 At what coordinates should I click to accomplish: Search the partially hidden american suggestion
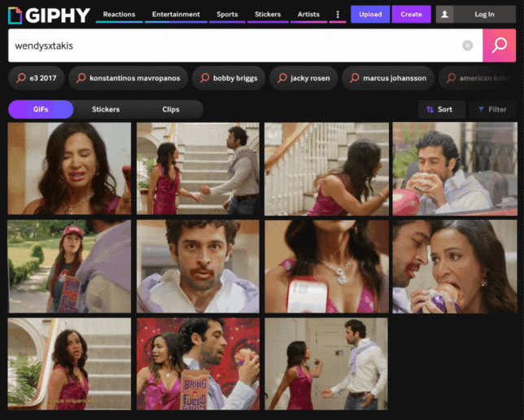(x=478, y=78)
